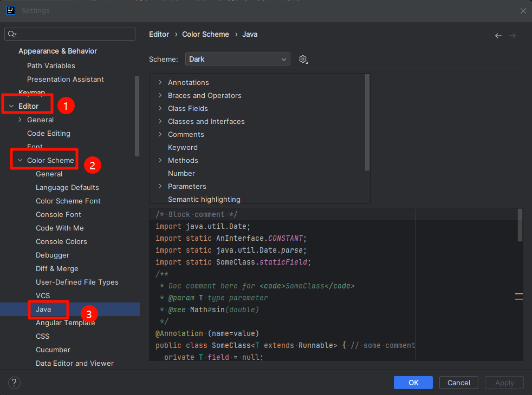Select Keyword in attributes list
Image resolution: width=532 pixels, height=395 pixels.
[183, 147]
